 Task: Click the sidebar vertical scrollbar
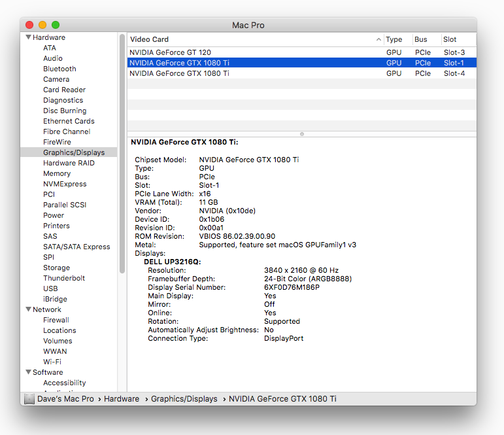click(x=122, y=154)
